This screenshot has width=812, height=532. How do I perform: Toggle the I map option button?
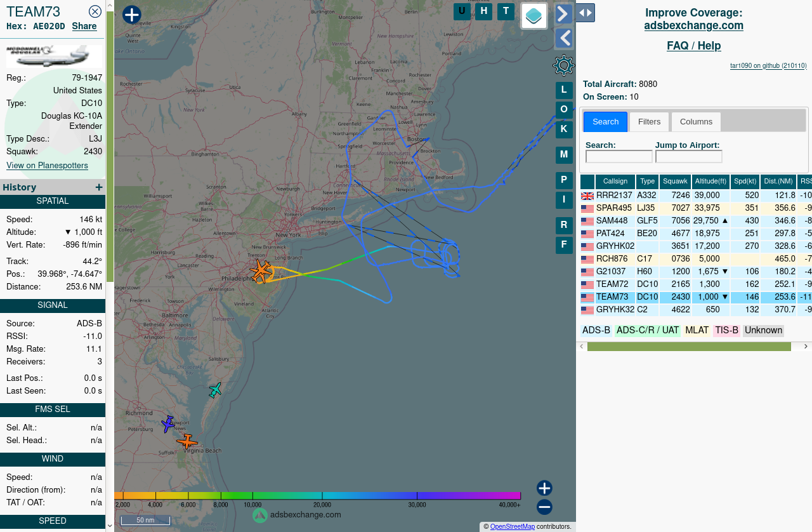[x=564, y=200]
